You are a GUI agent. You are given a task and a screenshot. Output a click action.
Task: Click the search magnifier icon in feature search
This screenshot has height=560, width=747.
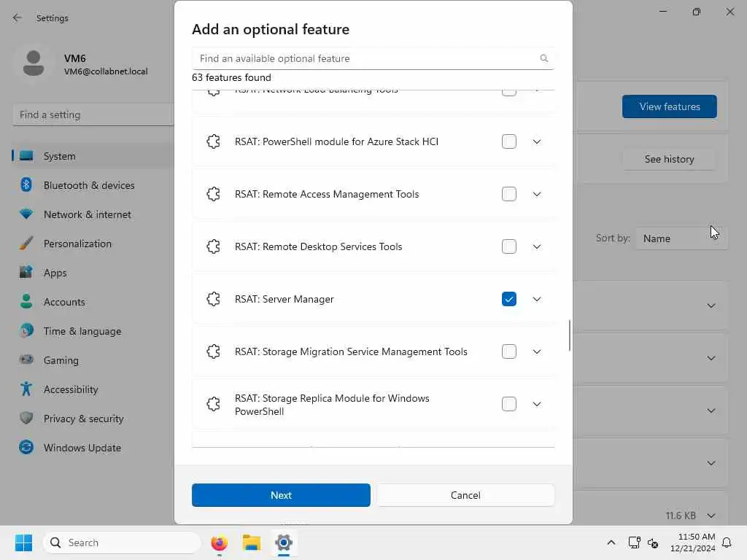543,58
